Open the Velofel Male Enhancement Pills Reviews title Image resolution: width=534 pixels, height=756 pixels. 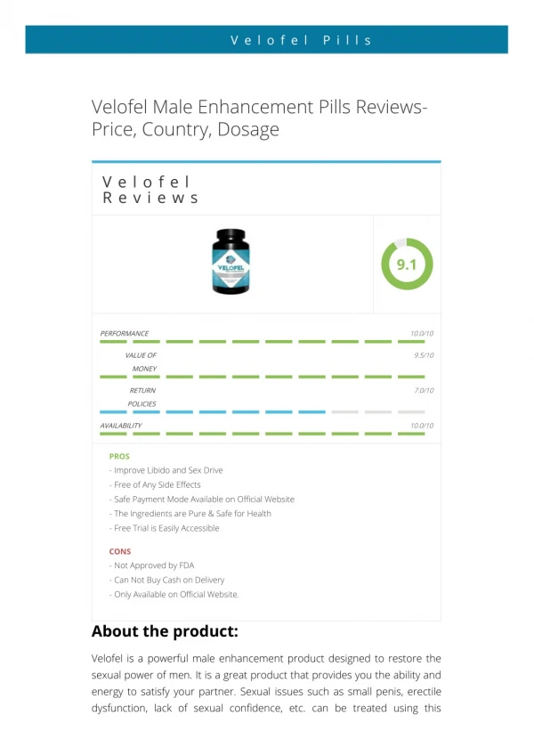259,118
